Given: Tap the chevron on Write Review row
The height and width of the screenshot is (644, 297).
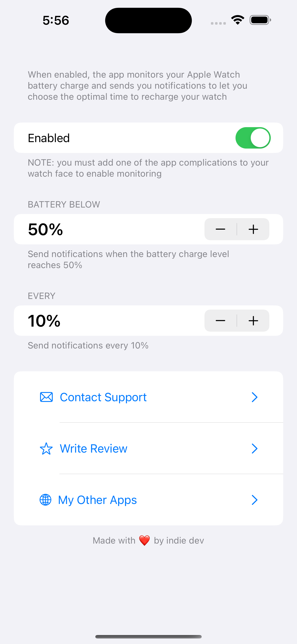Looking at the screenshot, I should coord(254,448).
